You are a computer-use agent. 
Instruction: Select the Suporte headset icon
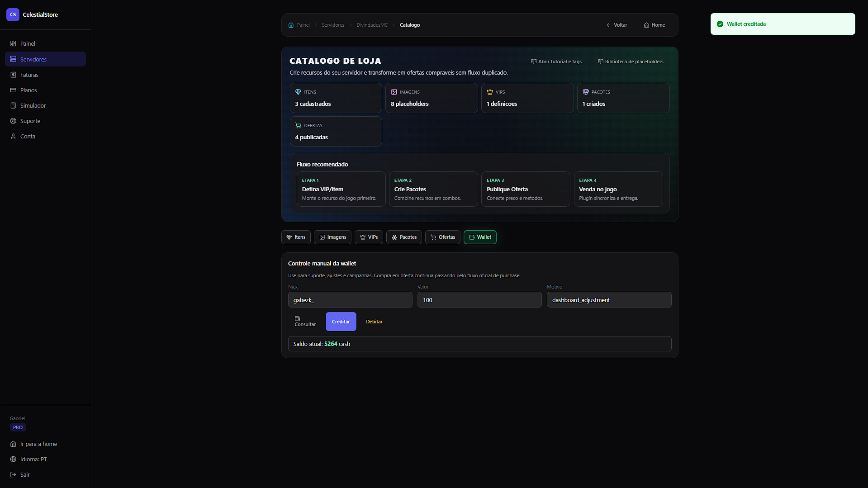pyautogui.click(x=13, y=121)
